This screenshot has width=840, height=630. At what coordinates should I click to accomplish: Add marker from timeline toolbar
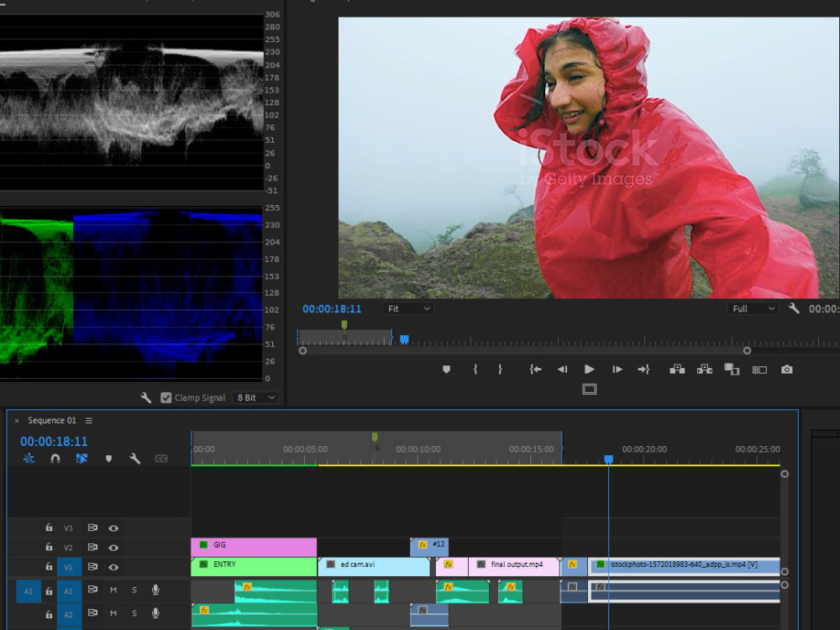click(x=108, y=459)
